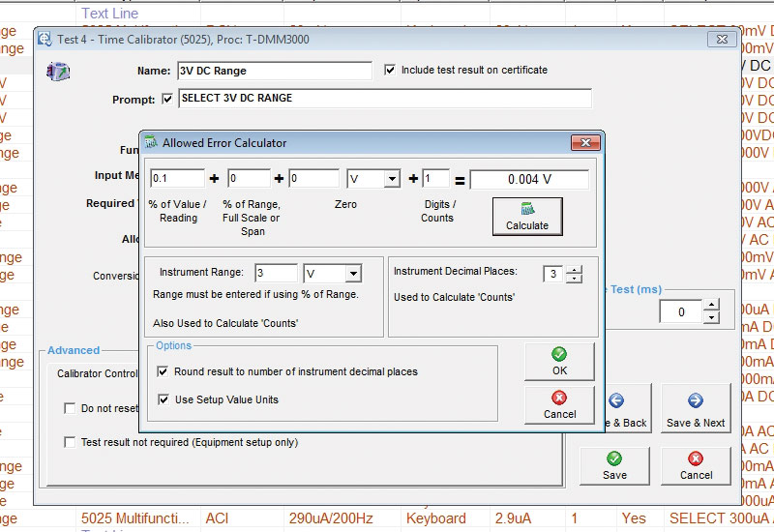Toggle Include test result on certificate
The image size is (774, 532).
(x=390, y=70)
